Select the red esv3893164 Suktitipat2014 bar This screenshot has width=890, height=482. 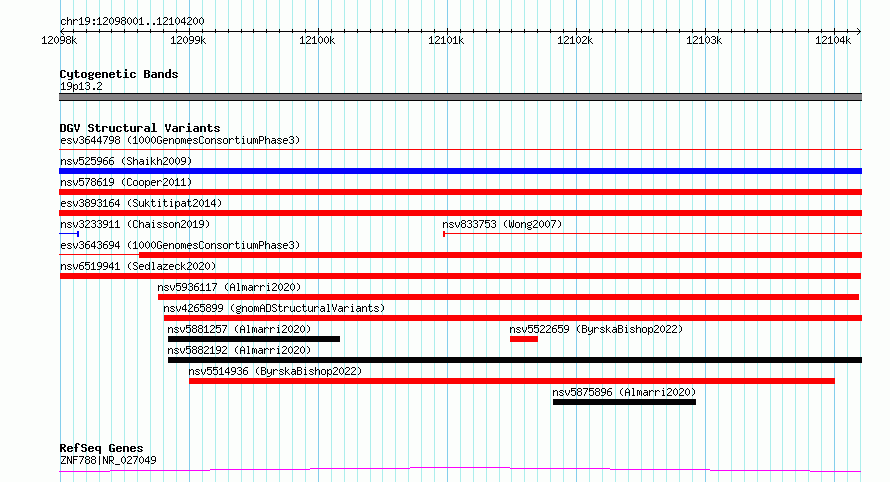[460, 213]
